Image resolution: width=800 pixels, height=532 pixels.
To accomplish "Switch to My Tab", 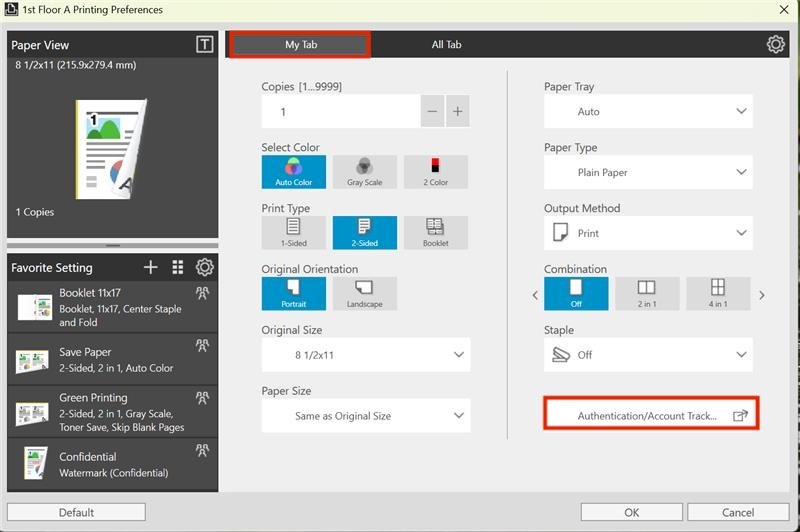I will pyautogui.click(x=301, y=44).
